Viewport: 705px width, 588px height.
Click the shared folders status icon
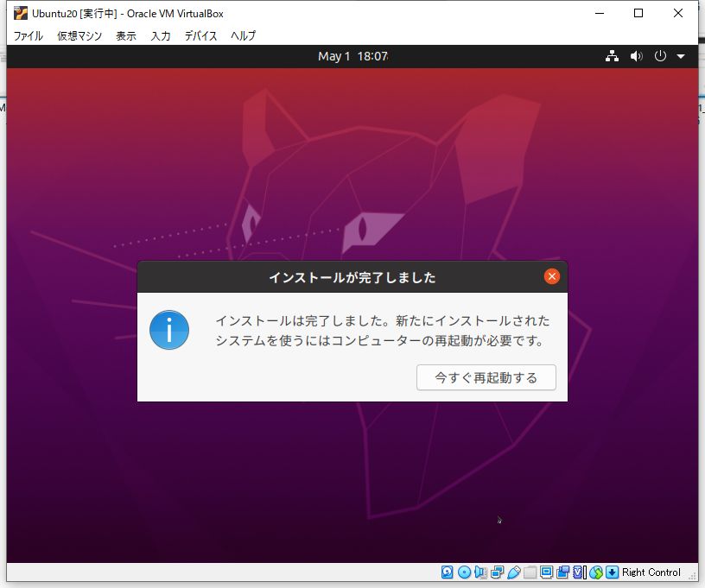tap(530, 572)
